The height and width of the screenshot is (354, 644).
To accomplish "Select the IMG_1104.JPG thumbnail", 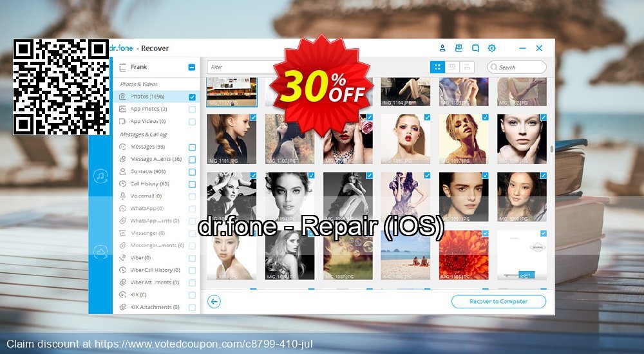I will pyautogui.click(x=406, y=91).
